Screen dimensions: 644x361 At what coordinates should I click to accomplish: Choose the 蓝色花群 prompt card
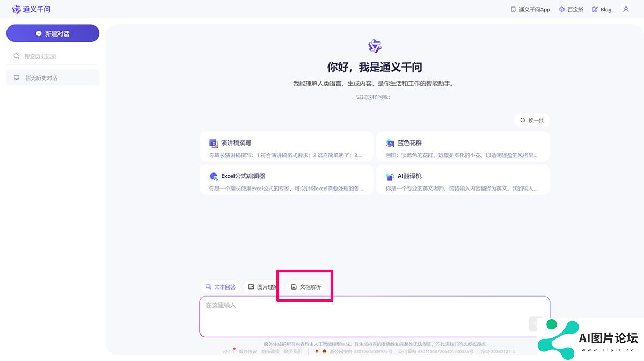point(463,147)
